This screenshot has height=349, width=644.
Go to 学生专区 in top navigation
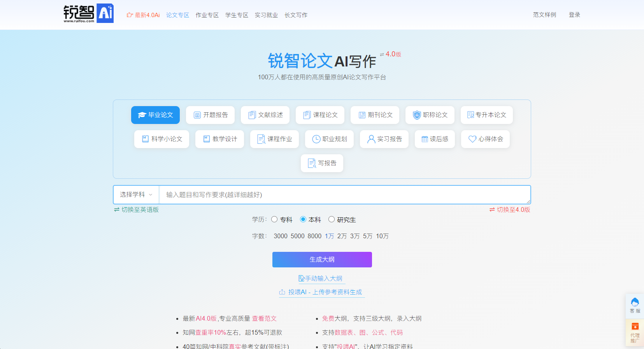[x=237, y=15]
